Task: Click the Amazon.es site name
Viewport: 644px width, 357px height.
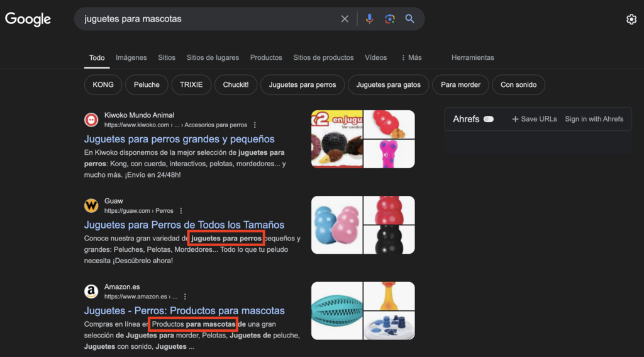Action: pos(122,286)
